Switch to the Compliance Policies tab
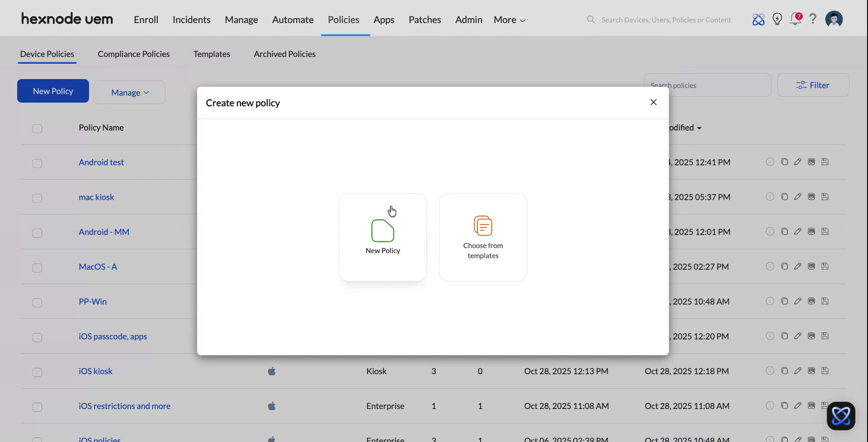 133,54
